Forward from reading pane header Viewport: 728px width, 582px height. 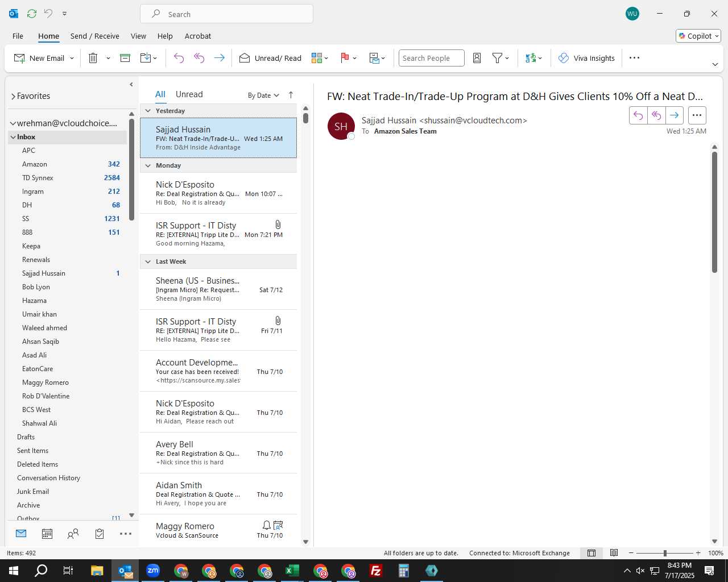pos(674,115)
